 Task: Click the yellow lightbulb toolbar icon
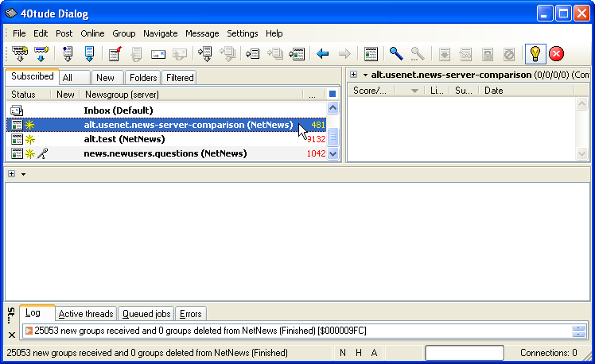coord(535,54)
